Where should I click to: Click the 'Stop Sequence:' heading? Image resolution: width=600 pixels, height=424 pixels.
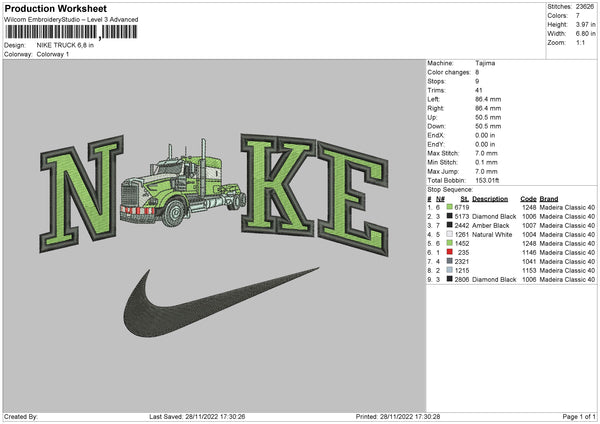coord(450,189)
